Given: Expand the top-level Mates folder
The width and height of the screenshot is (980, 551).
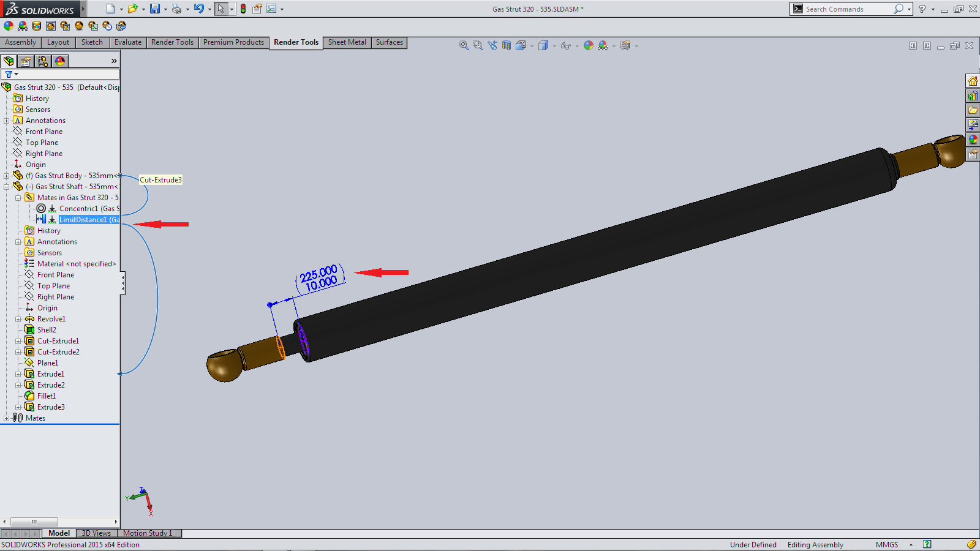Looking at the screenshot, I should (x=7, y=418).
